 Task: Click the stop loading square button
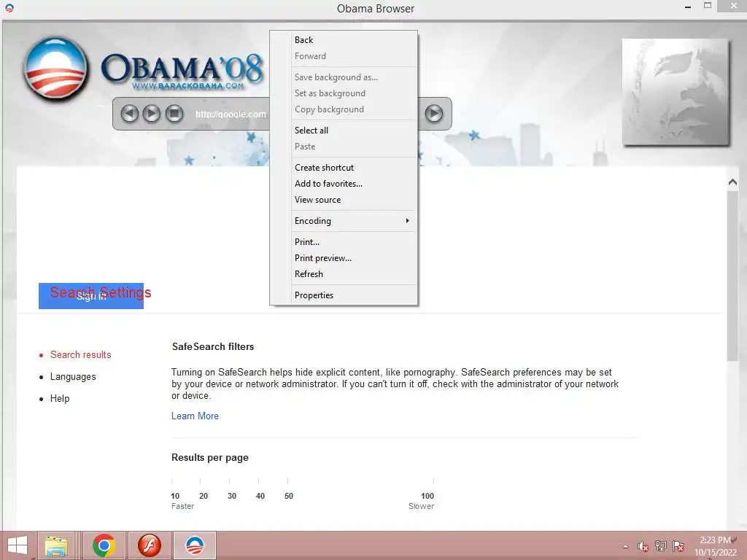[x=174, y=113]
